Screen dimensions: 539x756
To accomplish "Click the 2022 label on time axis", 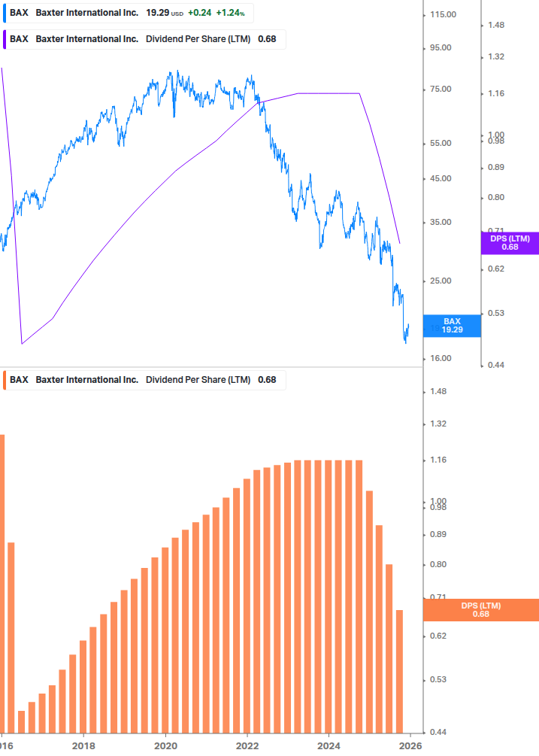I will 247,746.
